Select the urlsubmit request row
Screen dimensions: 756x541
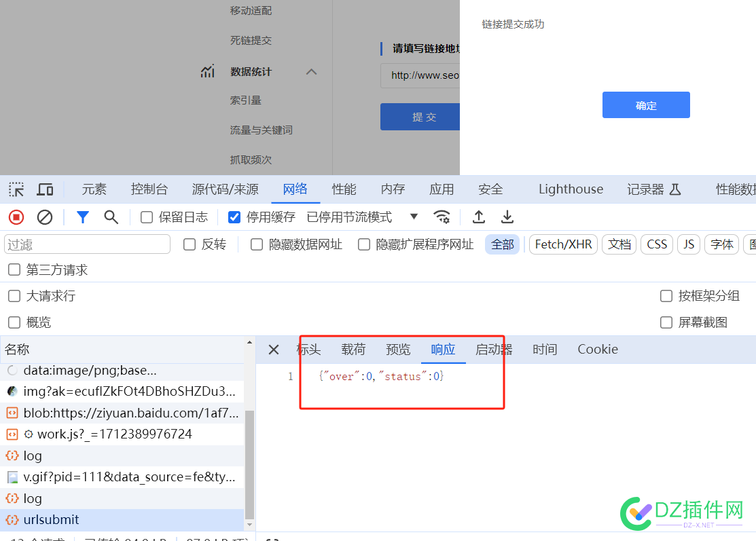(122, 519)
